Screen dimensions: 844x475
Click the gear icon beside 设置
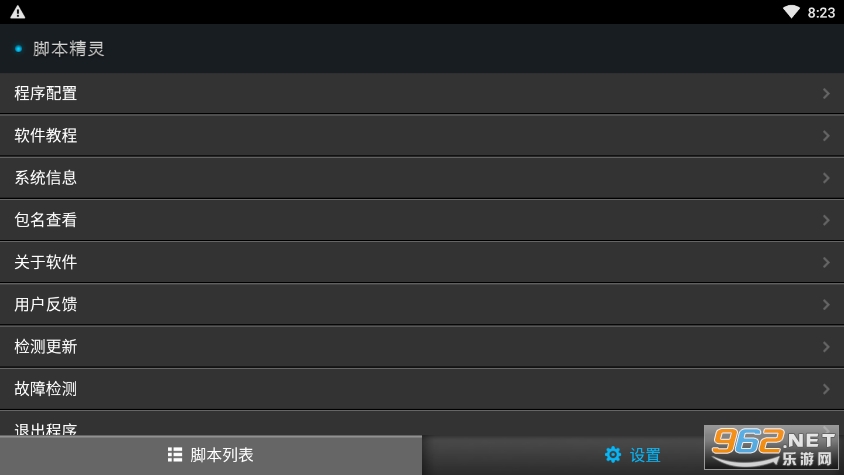point(613,455)
